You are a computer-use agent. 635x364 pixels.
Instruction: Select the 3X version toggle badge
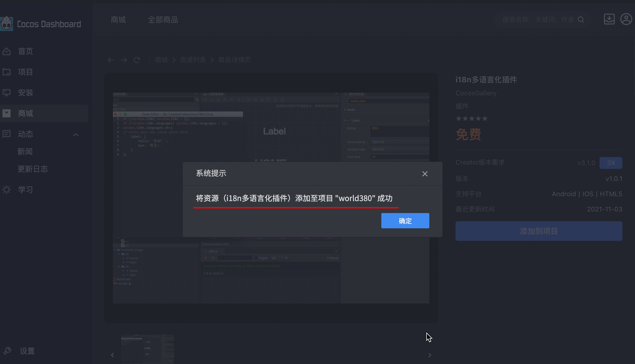pyautogui.click(x=611, y=163)
